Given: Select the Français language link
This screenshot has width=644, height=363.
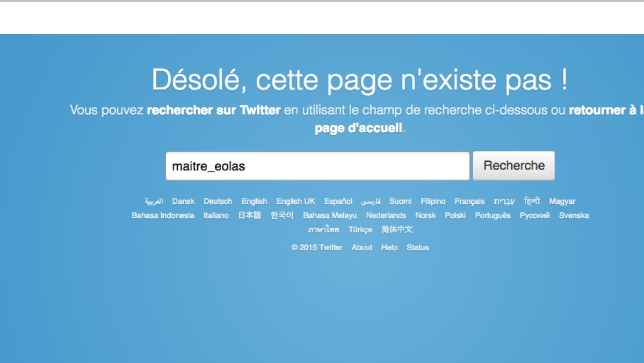Looking at the screenshot, I should 469,202.
